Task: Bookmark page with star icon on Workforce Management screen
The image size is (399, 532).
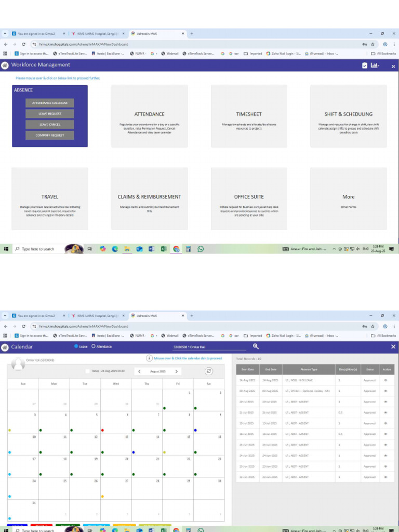Action: (373, 44)
